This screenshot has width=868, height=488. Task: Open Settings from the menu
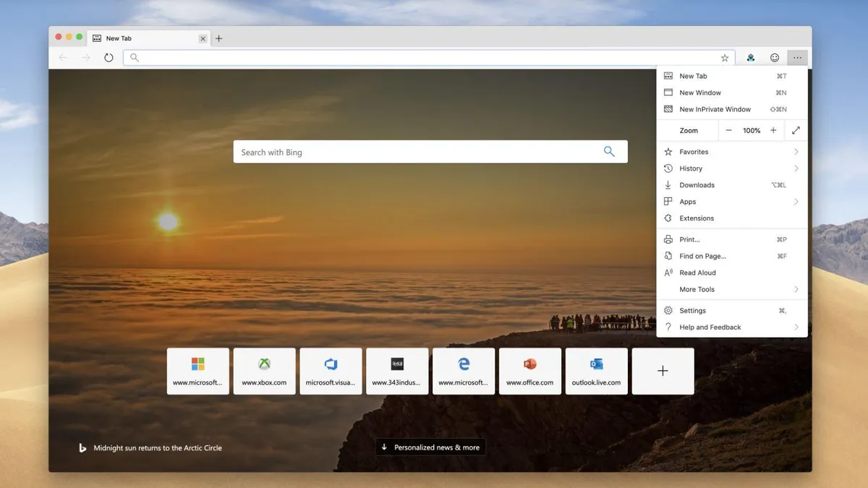coord(692,310)
